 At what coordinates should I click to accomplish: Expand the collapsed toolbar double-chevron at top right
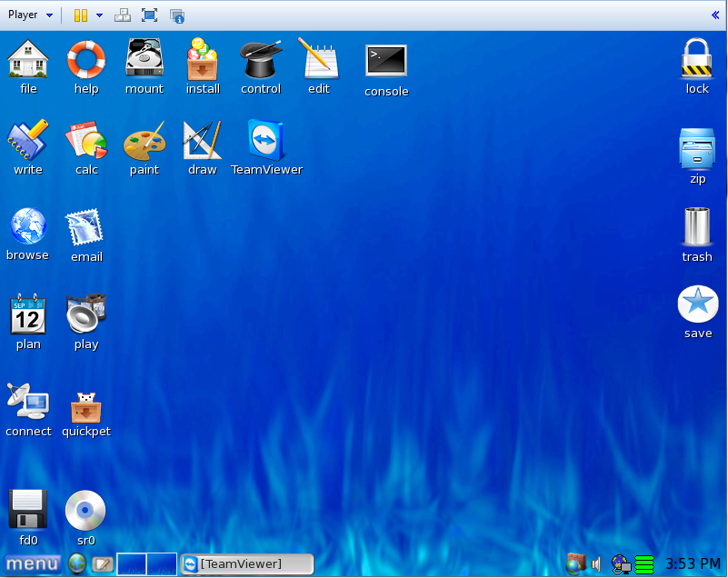[x=715, y=15]
